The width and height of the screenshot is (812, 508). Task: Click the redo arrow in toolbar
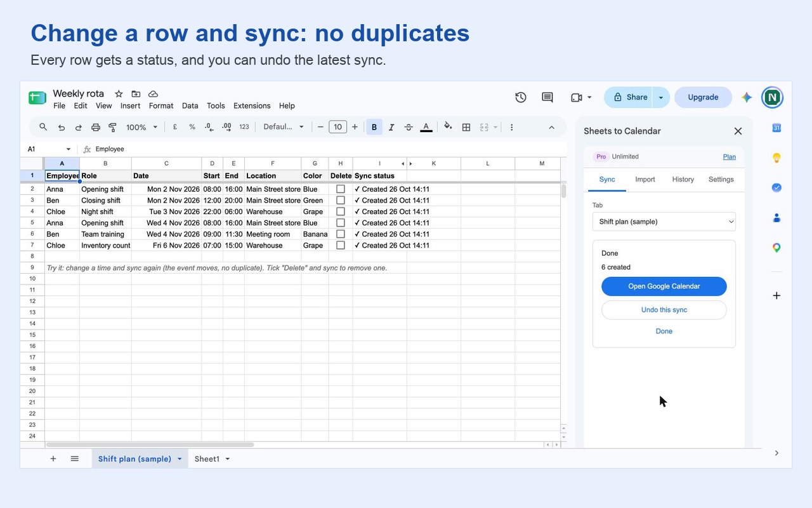tap(79, 127)
